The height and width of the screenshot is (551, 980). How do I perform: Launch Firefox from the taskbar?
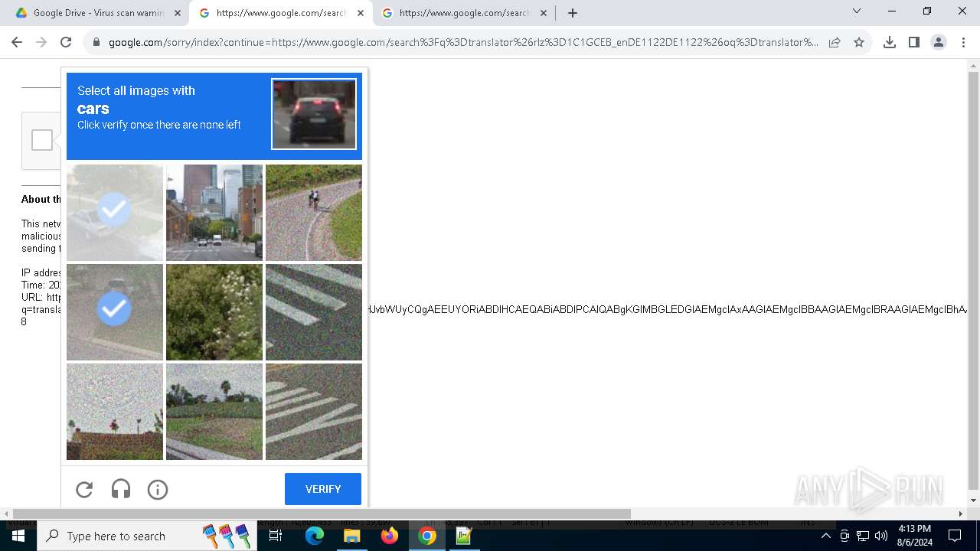pos(390,536)
